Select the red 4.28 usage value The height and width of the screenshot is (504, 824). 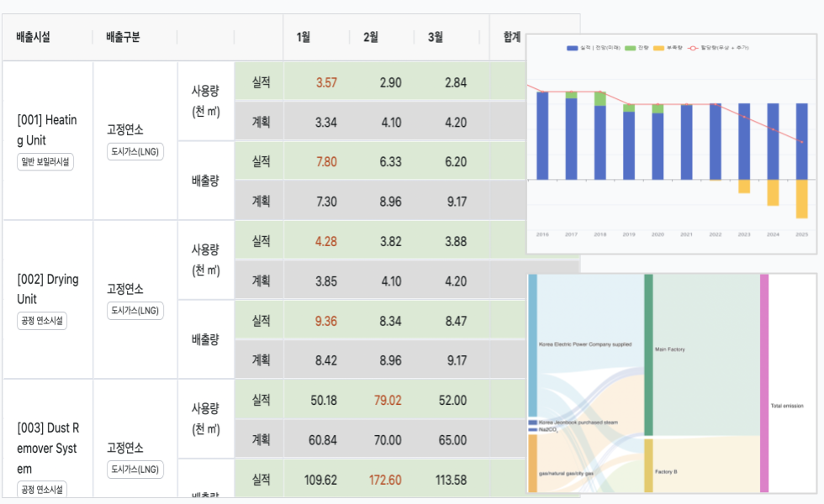coord(326,242)
